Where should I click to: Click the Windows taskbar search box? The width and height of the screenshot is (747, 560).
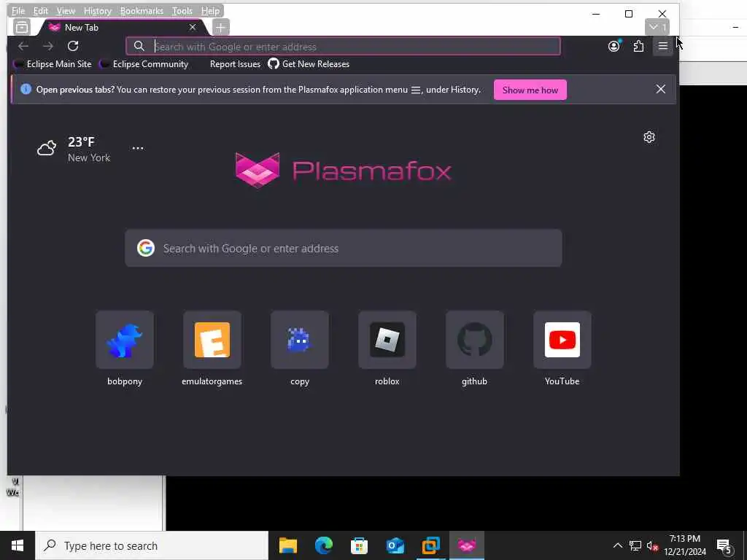click(x=152, y=545)
